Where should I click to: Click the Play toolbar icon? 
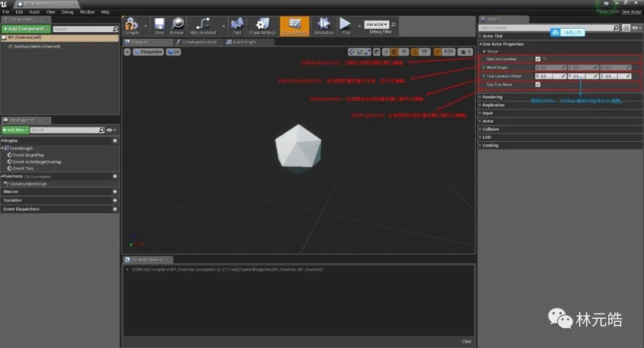click(x=346, y=26)
